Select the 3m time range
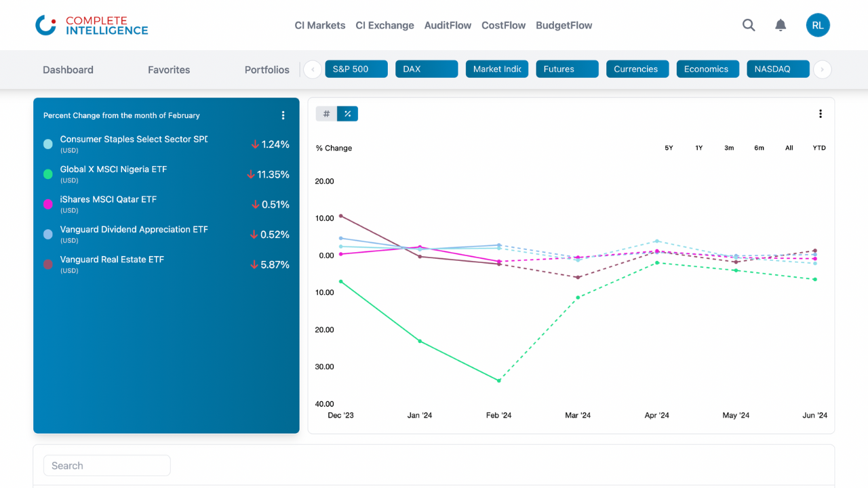Viewport: 868px width, 488px height. [x=729, y=148]
